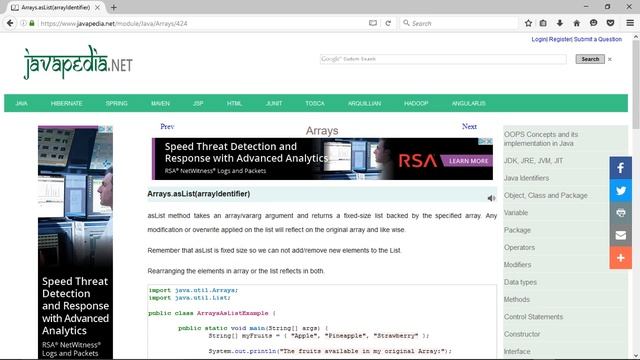Open the Interface topic

[517, 351]
